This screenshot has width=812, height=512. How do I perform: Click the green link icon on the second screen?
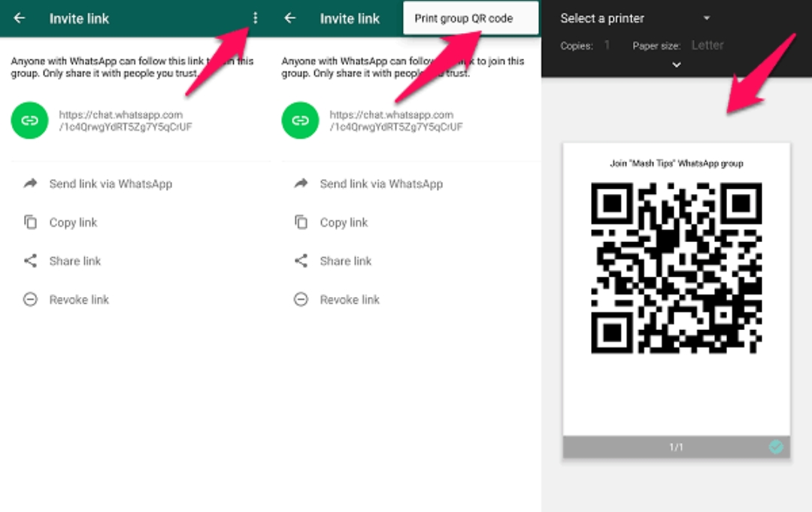coord(300,120)
